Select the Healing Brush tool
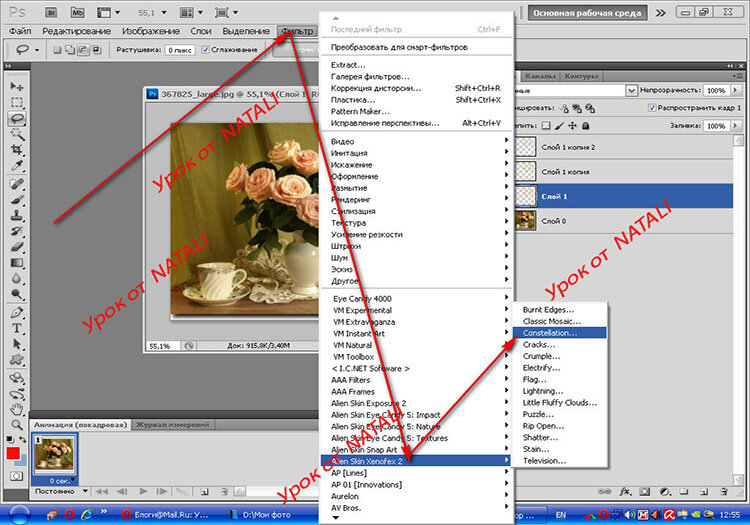The height and width of the screenshot is (525, 750). 17,184
